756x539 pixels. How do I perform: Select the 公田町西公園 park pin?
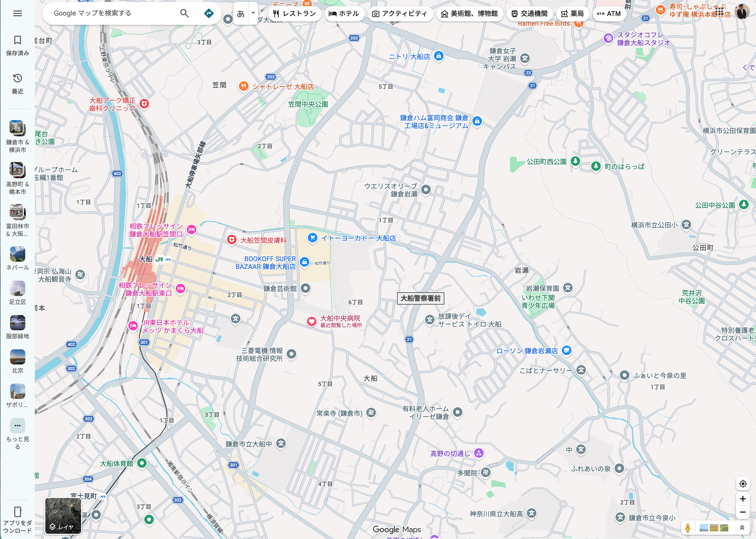[575, 161]
